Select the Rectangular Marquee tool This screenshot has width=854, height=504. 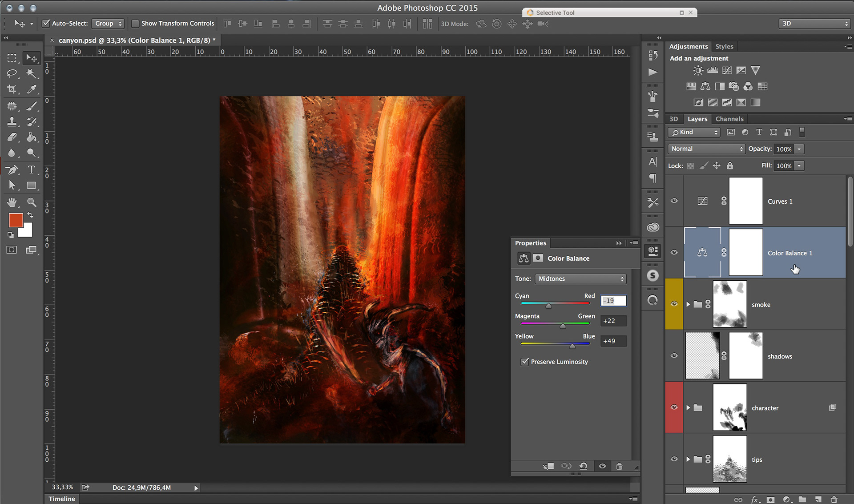pyautogui.click(x=12, y=58)
